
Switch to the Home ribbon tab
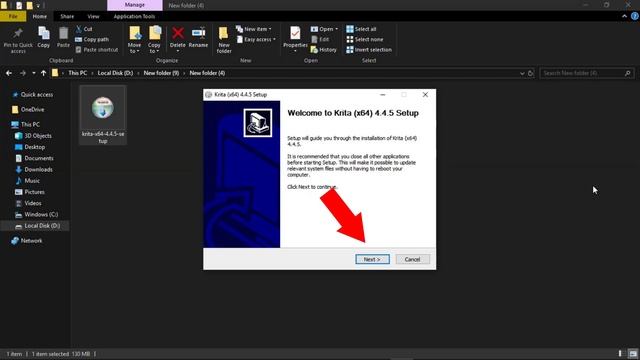40,16
